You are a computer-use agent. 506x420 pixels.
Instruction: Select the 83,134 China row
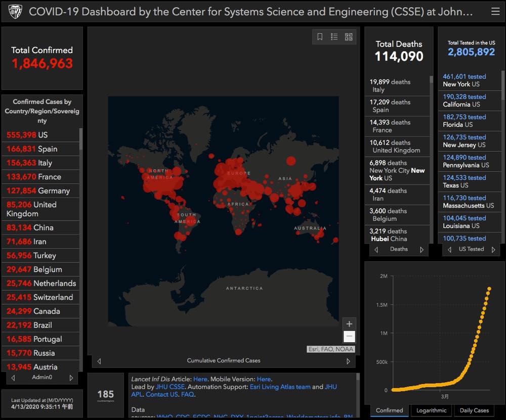pos(40,227)
